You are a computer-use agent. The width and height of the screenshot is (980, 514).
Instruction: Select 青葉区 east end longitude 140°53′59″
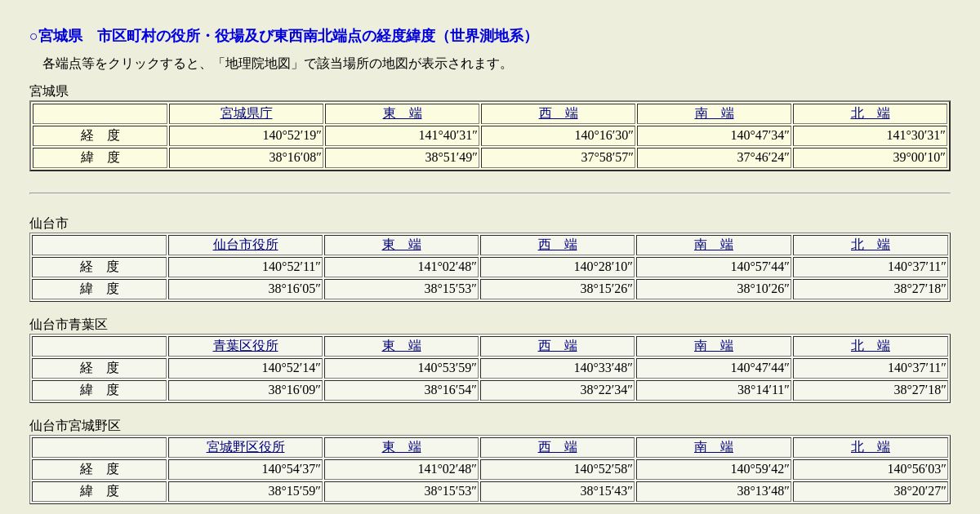pyautogui.click(x=447, y=368)
